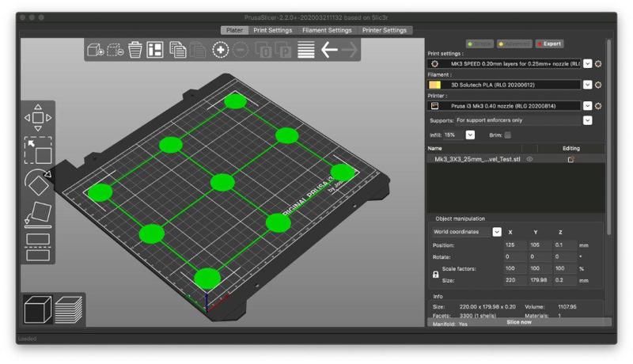Click the Volume value 1107.95
This screenshot has width=633, height=364.
567,307
